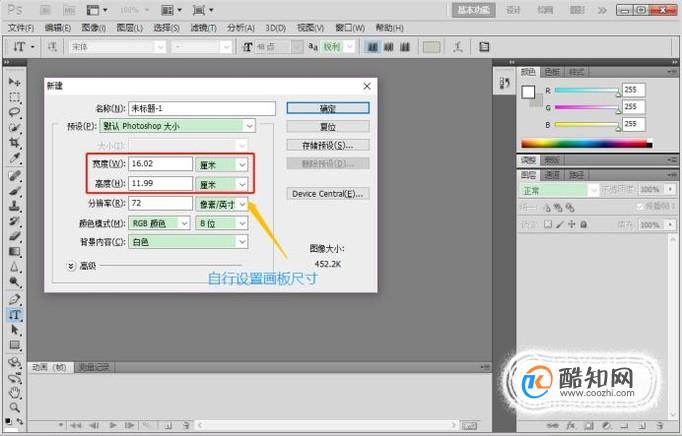Viewport: 682px width, 436px height.
Task: Expand the 高级 advanced section
Action: click(x=71, y=265)
